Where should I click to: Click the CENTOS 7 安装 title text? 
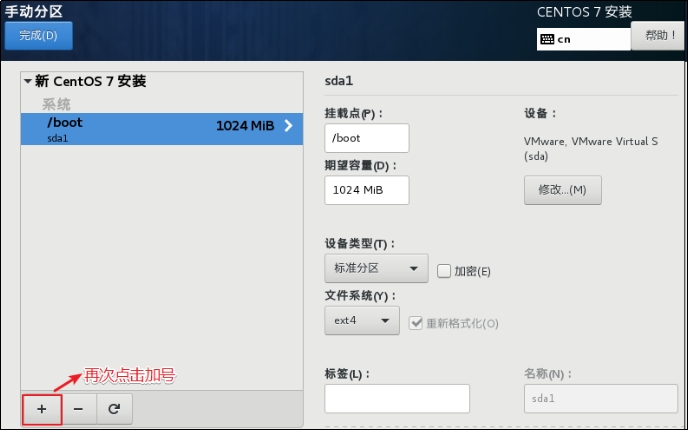[x=584, y=12]
